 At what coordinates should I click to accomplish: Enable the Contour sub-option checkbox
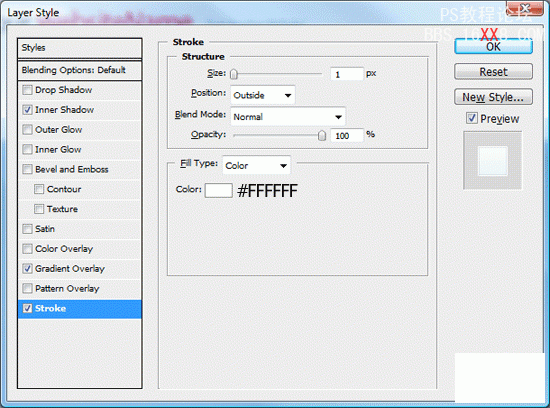[39, 189]
